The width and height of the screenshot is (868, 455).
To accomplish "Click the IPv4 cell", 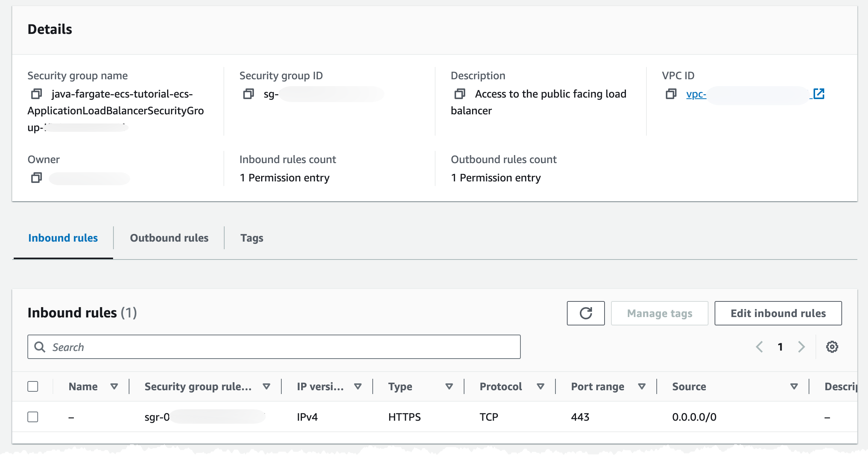I will [x=307, y=417].
